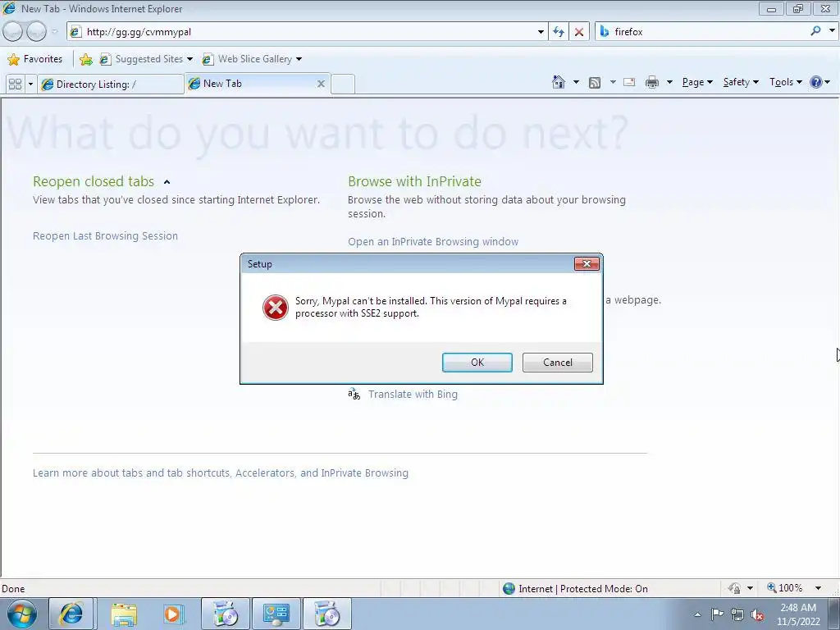This screenshot has width=840, height=630.
Task: Open the Page menu
Action: (697, 82)
